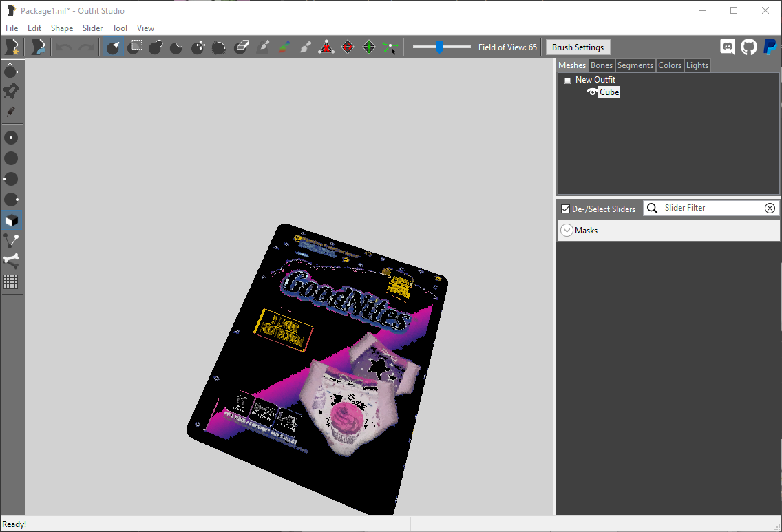Click the Redo arrow in toolbar
This screenshot has width=782, height=532.
[x=86, y=47]
